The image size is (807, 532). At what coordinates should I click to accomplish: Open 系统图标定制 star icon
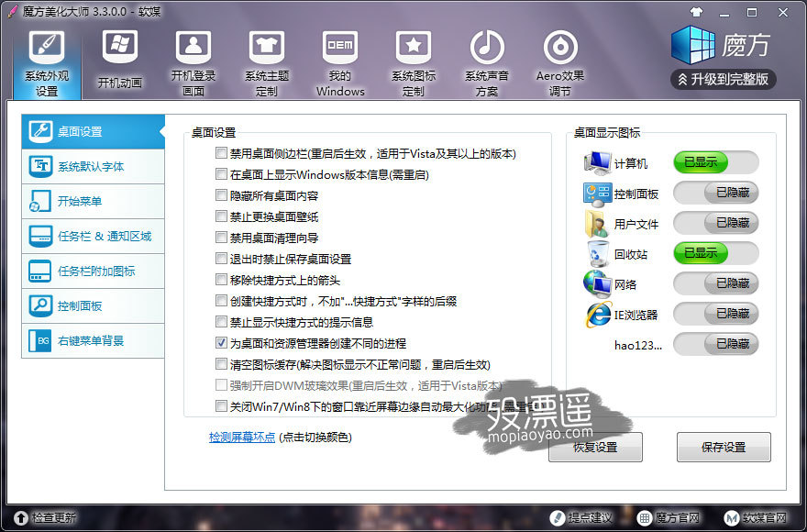point(414,47)
